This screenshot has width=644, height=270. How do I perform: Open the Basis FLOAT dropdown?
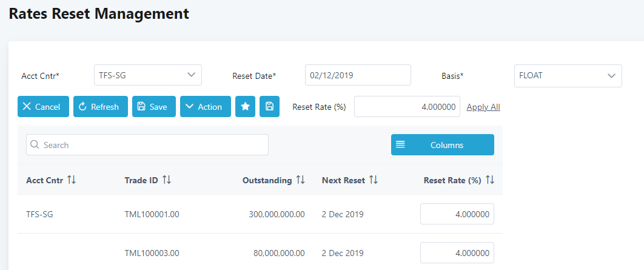point(568,76)
